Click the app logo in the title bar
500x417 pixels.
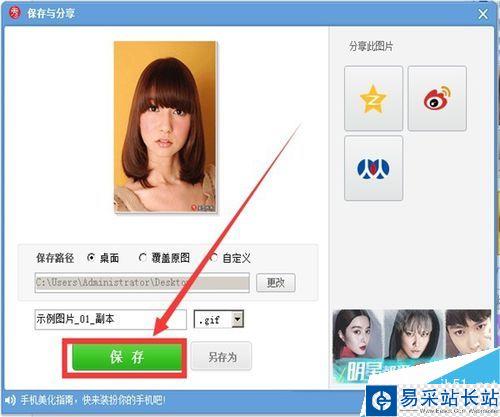[x=14, y=13]
